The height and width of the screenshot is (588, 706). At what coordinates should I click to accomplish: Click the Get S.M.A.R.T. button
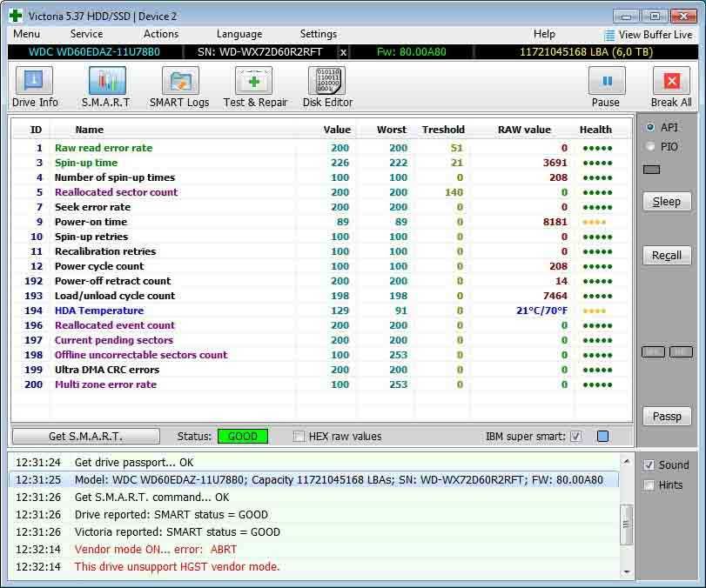[x=86, y=436]
